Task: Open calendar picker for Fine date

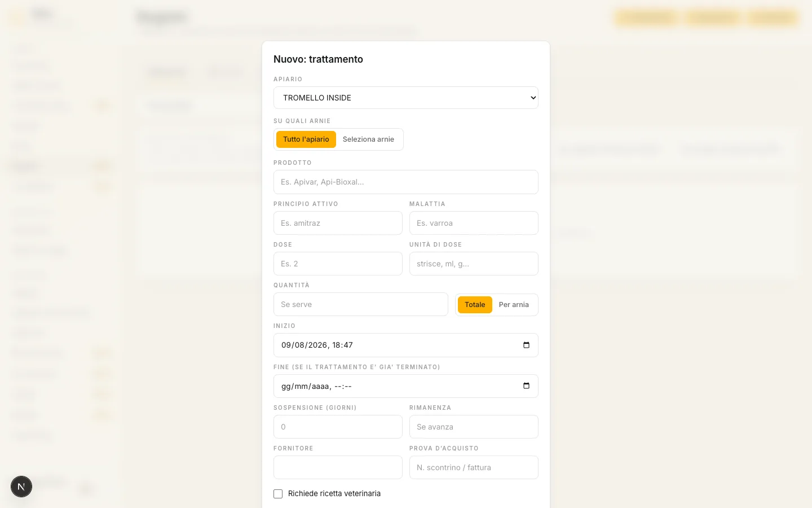Action: tap(526, 386)
